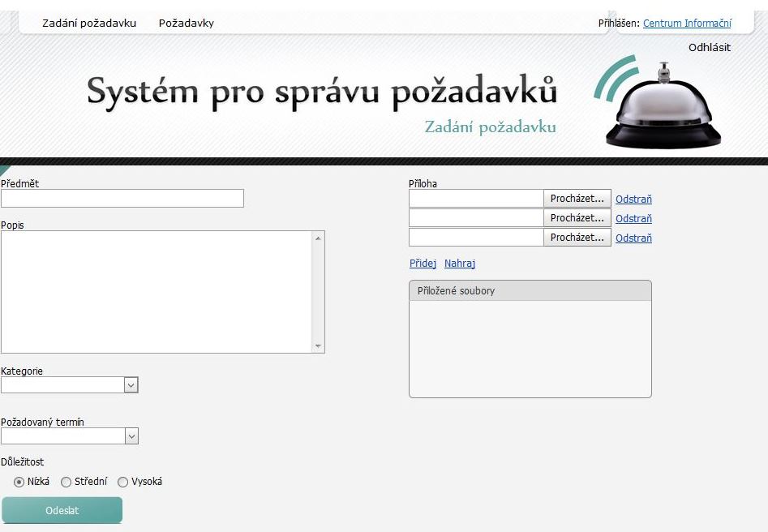Click the Nahraj upload link
768x532 pixels.
tap(460, 264)
